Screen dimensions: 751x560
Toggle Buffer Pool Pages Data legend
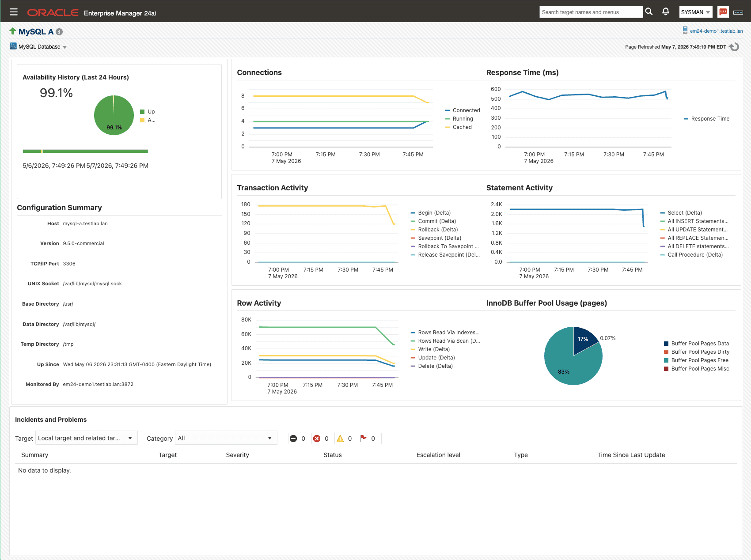[697, 344]
